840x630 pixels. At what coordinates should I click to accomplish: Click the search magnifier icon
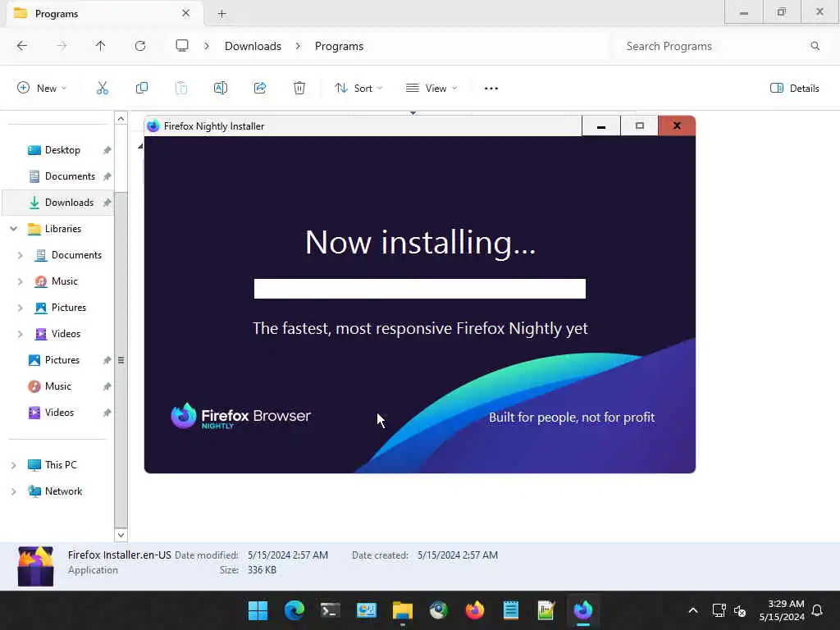[x=815, y=46]
